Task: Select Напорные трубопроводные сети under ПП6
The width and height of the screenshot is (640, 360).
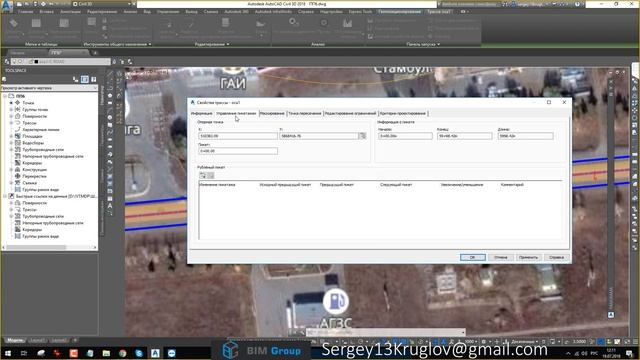Action: [53, 156]
